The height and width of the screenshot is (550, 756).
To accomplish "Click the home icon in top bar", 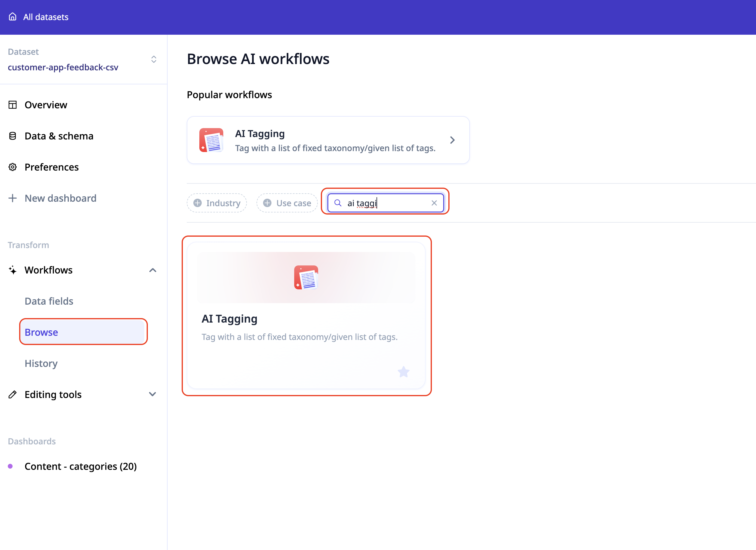I will pos(13,17).
